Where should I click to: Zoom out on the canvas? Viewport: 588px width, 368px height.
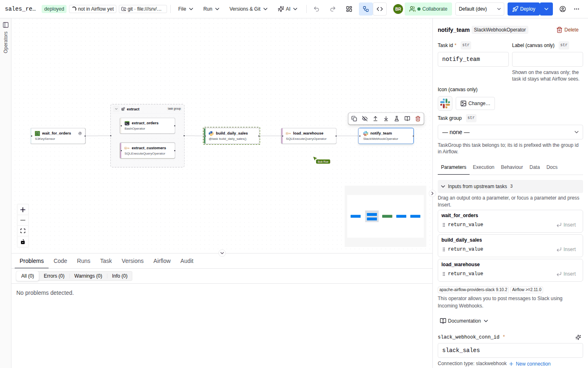(23, 220)
